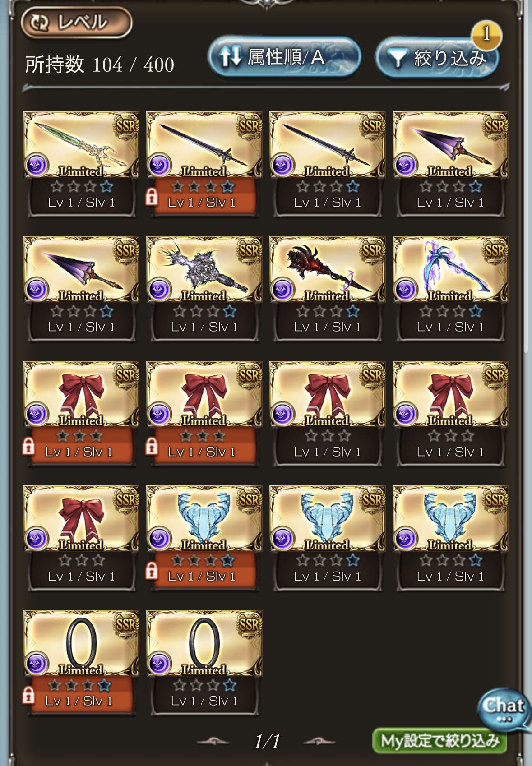Click lock icon on locked ice harp
The width and height of the screenshot is (532, 766).
(152, 571)
